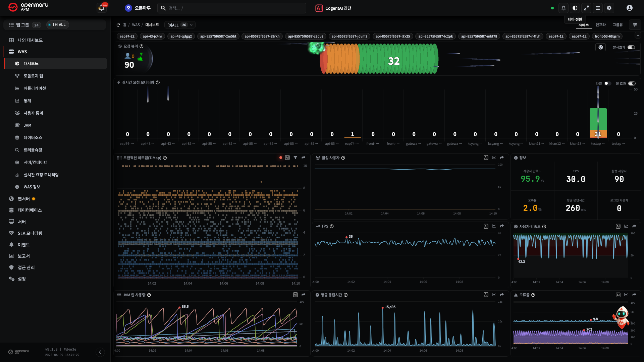Viewport: 644px width, 362px height.
Task: Open 보고서 in the sidebar
Action: coord(23,256)
